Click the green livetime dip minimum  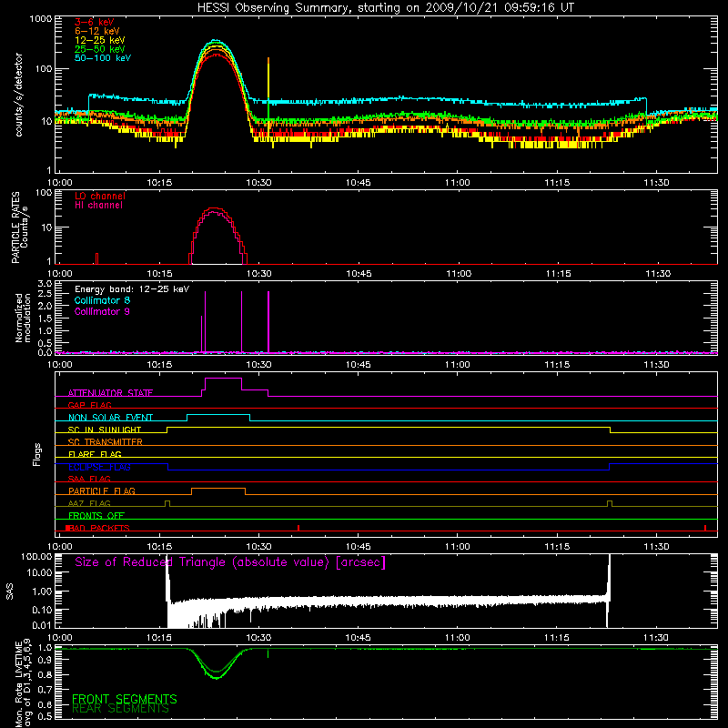(x=217, y=677)
